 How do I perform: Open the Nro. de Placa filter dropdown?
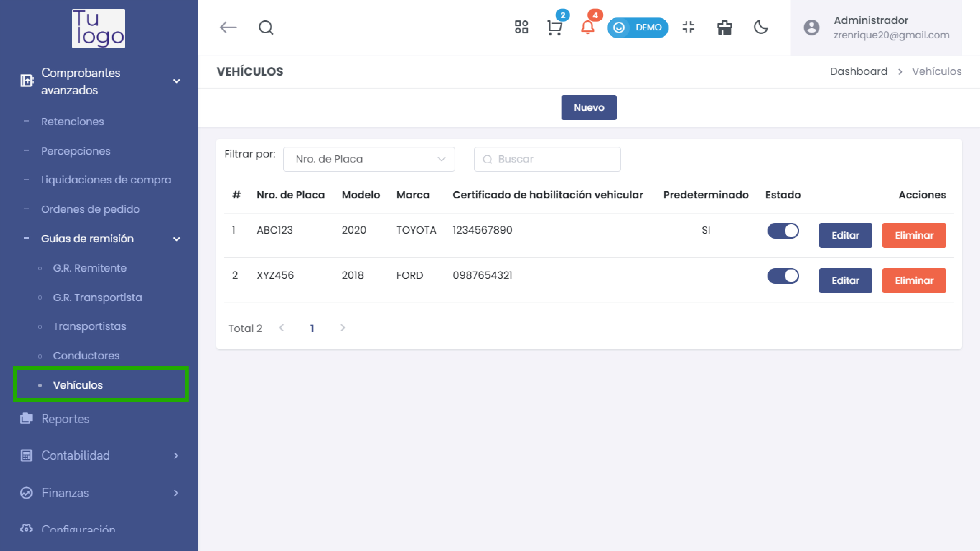tap(369, 159)
